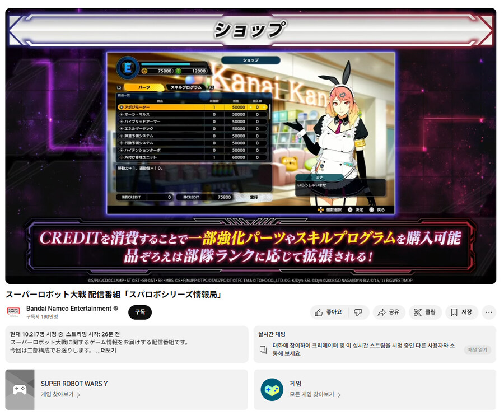The width and height of the screenshot is (504, 420).
Task: Click the chevron next to 게임 찾아보기
Action: point(78,395)
